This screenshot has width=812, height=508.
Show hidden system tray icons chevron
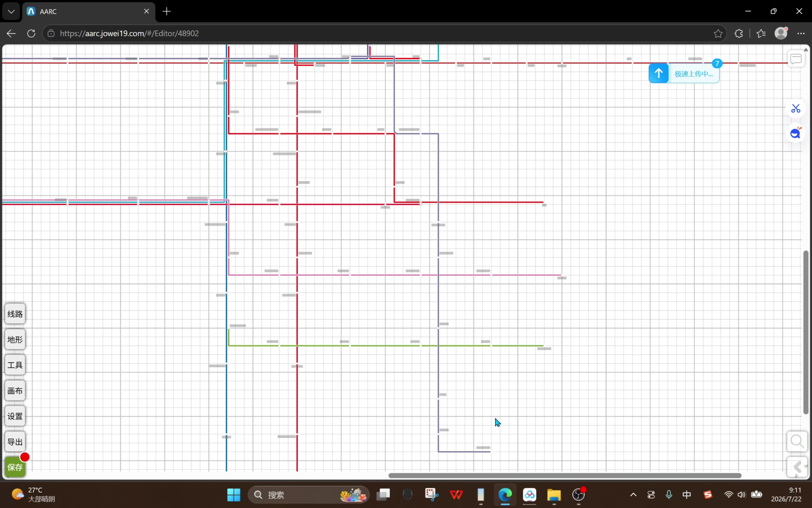[x=633, y=495]
